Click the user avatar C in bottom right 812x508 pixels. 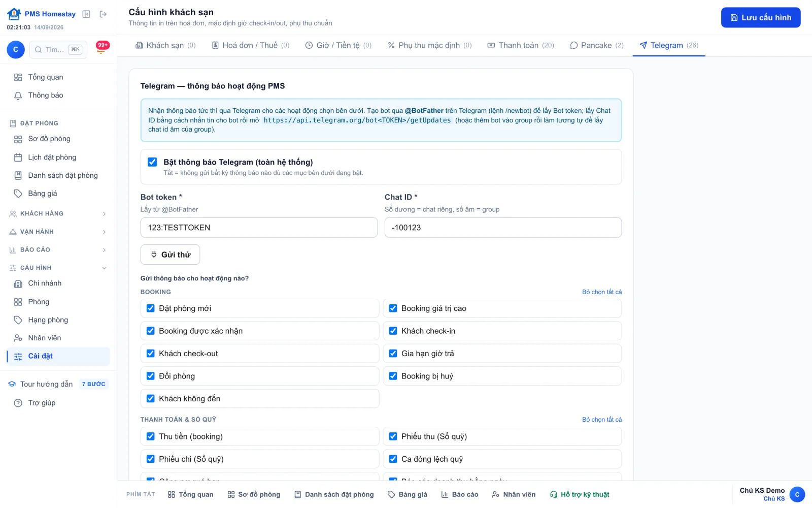point(797,494)
